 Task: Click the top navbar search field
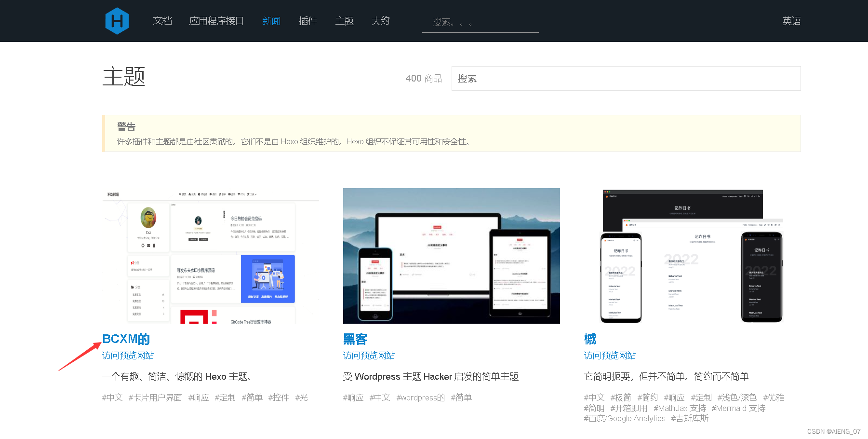coord(481,22)
